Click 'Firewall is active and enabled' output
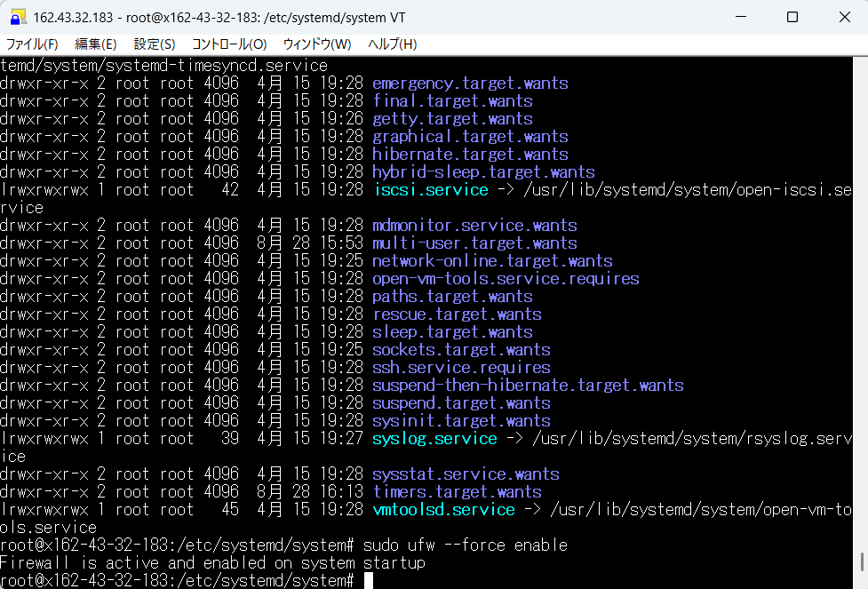This screenshot has width=868, height=589. (212, 562)
